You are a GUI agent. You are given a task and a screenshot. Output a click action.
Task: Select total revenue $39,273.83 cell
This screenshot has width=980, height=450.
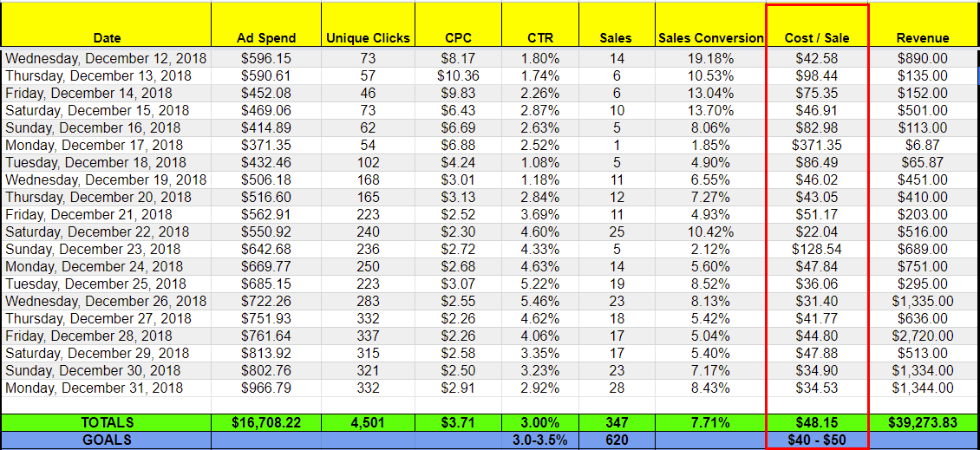pyautogui.click(x=923, y=422)
